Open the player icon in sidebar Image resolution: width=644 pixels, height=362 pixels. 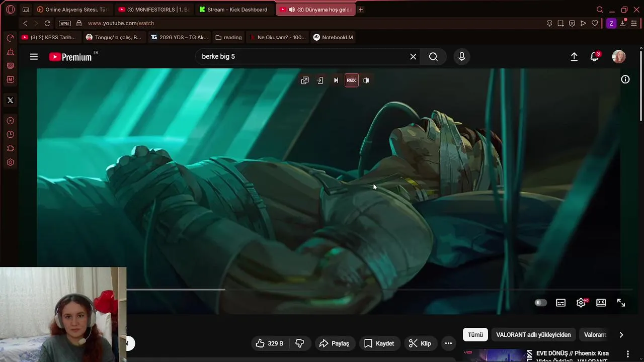pos(10,121)
